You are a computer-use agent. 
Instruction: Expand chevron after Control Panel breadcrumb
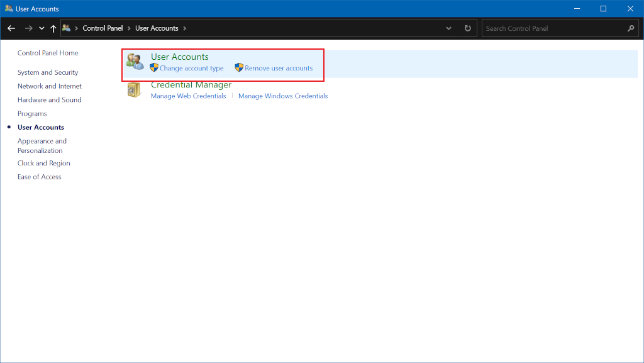click(x=129, y=28)
